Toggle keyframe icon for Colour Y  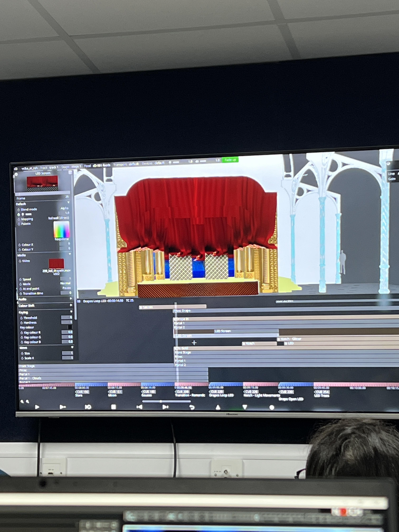(x=20, y=249)
